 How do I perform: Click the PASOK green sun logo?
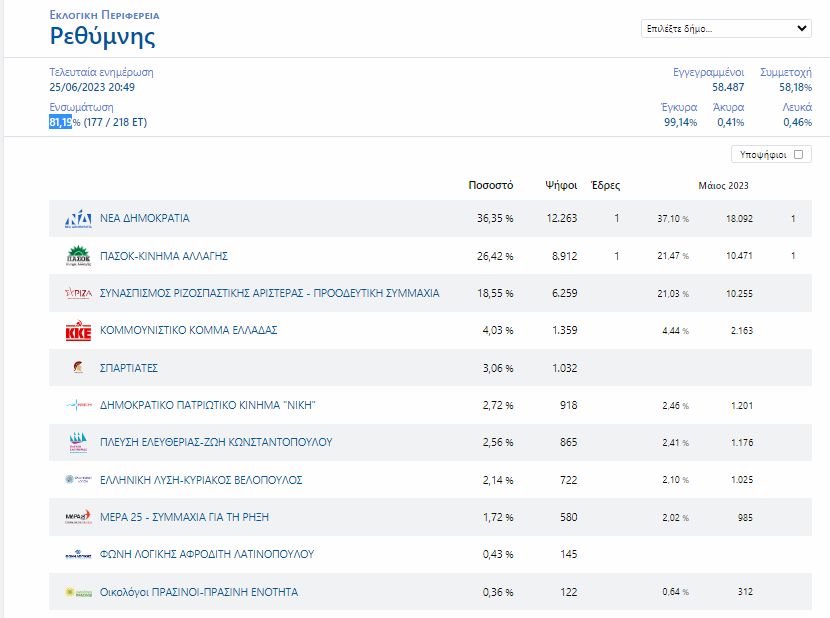(78, 256)
